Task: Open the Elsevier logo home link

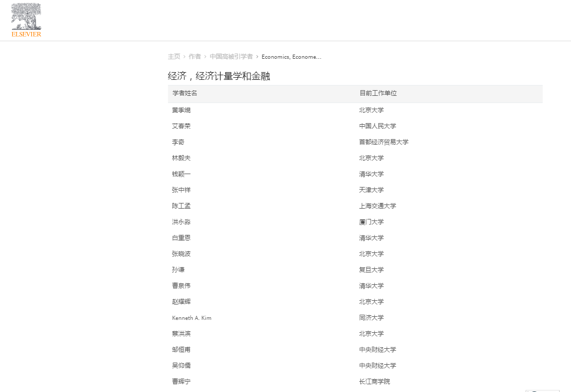Action: [x=26, y=20]
